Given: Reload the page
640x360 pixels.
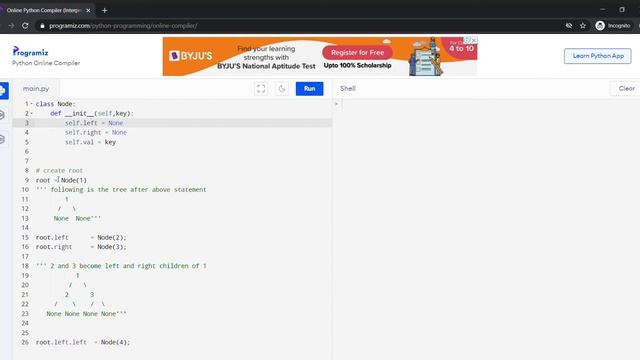Looking at the screenshot, I should tap(25, 26).
